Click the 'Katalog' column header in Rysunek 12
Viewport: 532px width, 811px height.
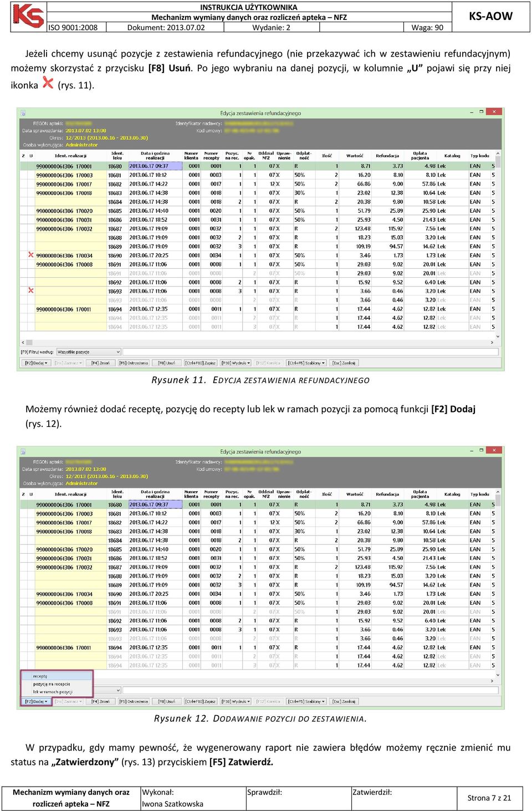click(452, 494)
